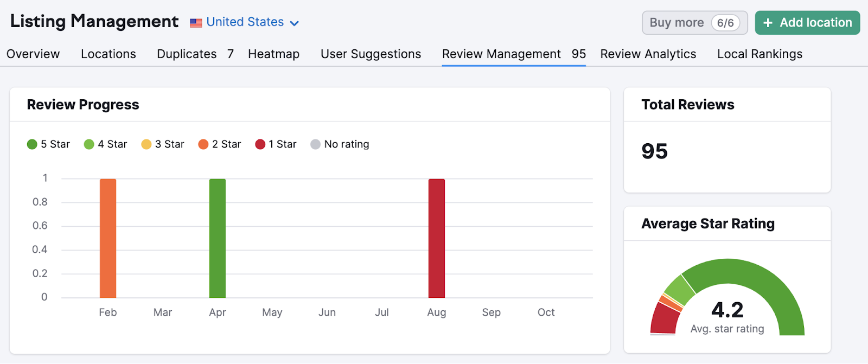The width and height of the screenshot is (868, 364).
Task: Toggle the 5 Star legend item
Action: coord(49,144)
